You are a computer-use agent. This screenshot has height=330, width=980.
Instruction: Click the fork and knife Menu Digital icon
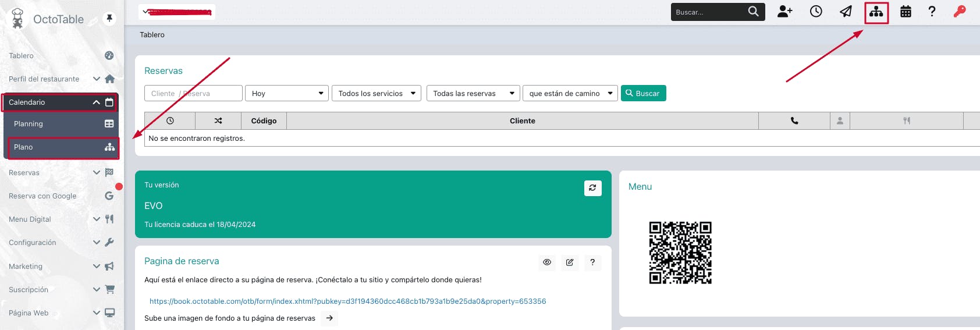pos(109,219)
